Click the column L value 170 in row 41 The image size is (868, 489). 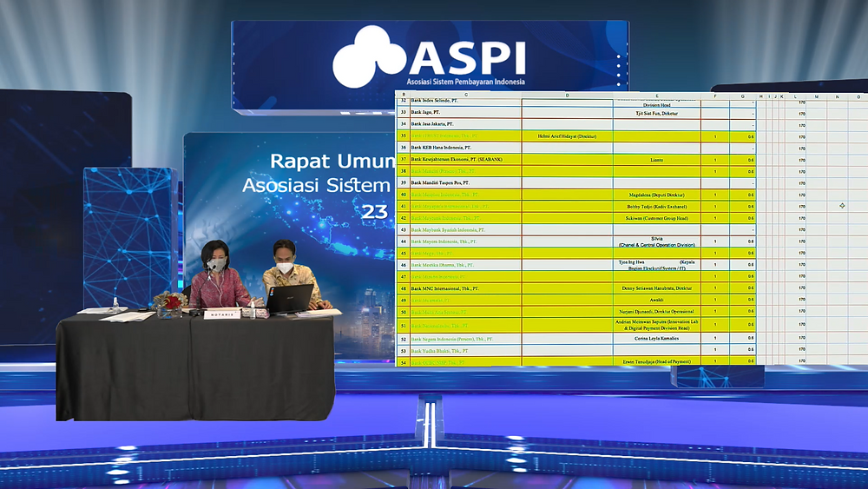[795, 207]
